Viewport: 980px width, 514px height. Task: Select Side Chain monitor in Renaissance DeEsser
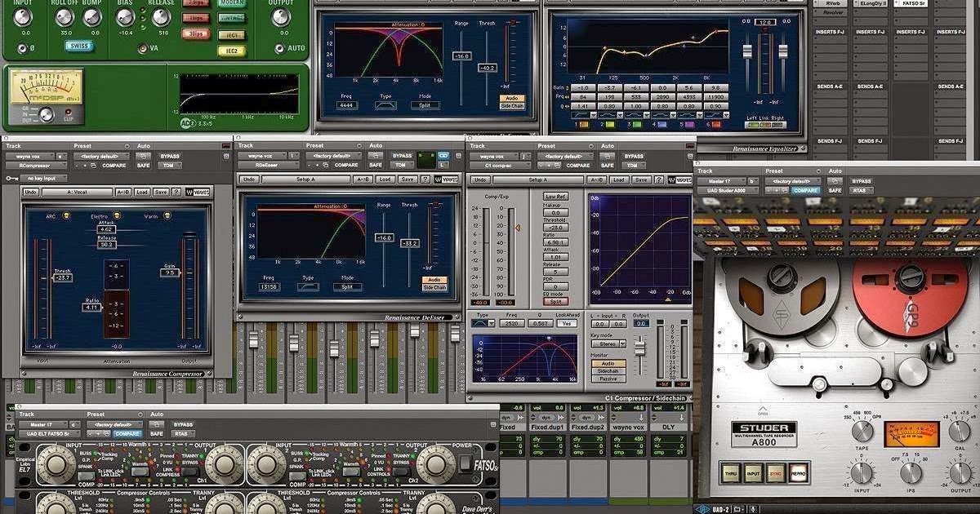[434, 287]
